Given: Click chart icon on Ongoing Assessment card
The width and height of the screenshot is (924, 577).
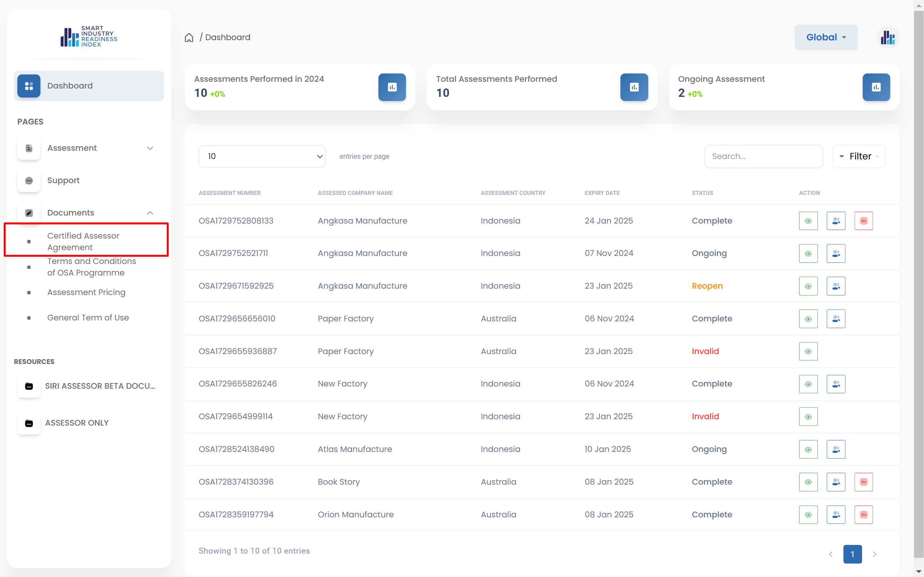Looking at the screenshot, I should pyautogui.click(x=876, y=87).
